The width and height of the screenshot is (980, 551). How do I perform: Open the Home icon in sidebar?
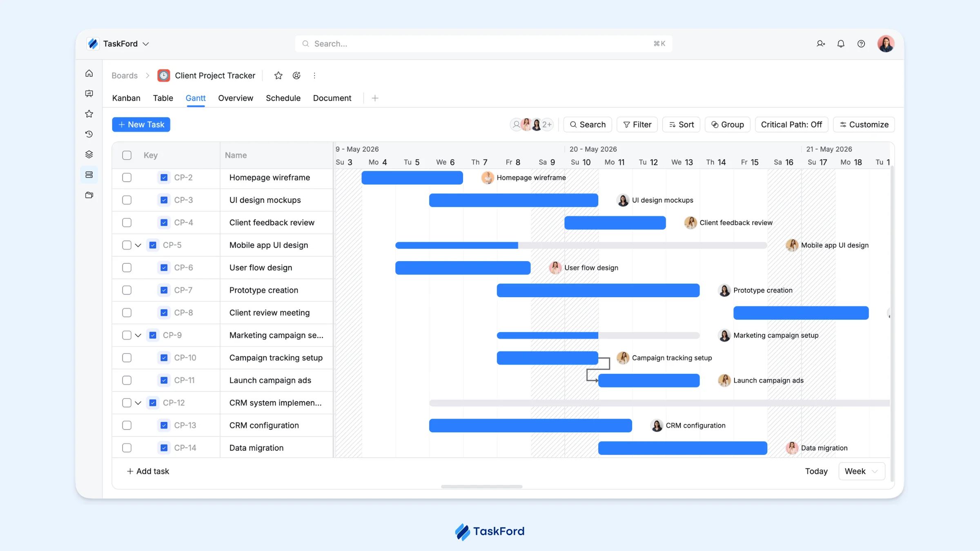(89, 73)
